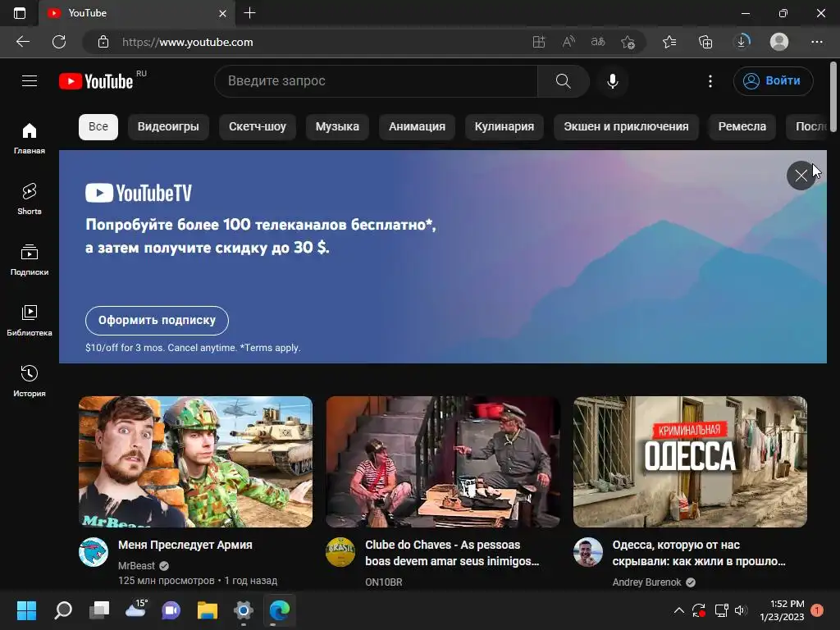
Task: Open Collections in Edge
Action: (x=705, y=42)
